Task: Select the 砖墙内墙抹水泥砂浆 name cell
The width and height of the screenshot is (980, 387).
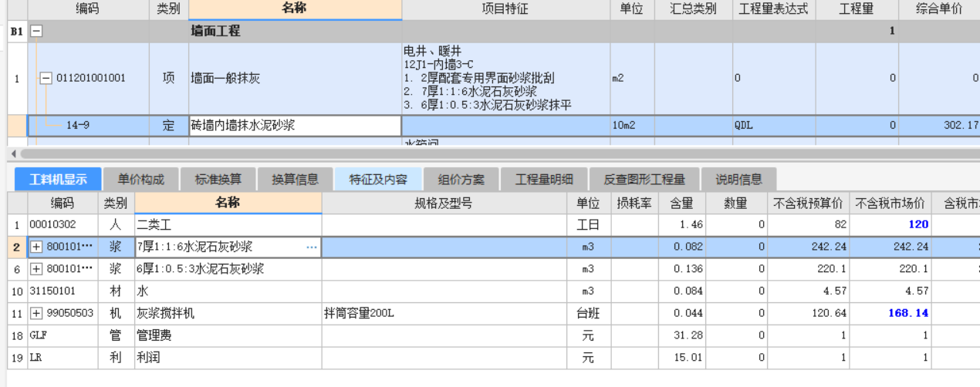Action: point(295,126)
